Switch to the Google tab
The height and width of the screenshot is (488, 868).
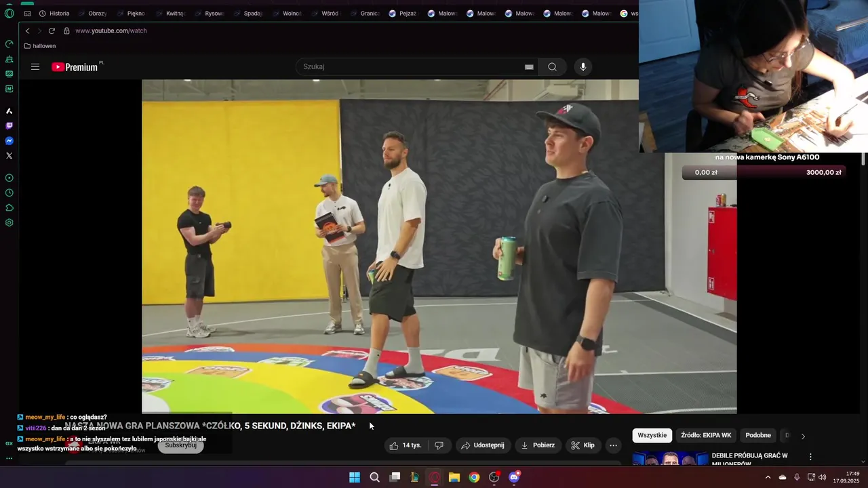coord(629,14)
